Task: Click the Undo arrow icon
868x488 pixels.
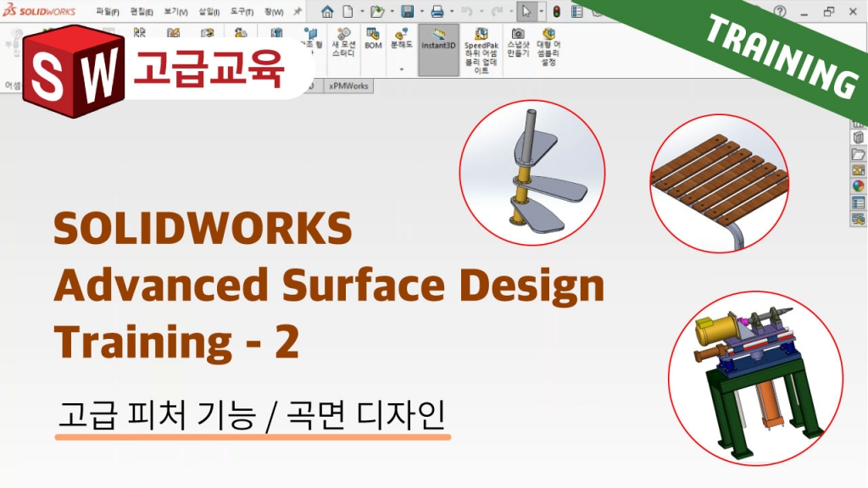Action: 467,11
